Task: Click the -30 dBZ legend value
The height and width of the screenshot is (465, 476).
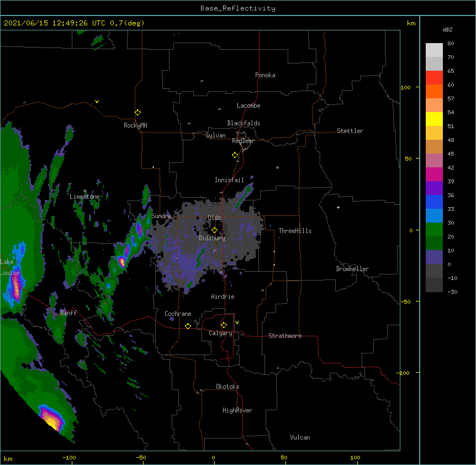Action: pyautogui.click(x=452, y=292)
